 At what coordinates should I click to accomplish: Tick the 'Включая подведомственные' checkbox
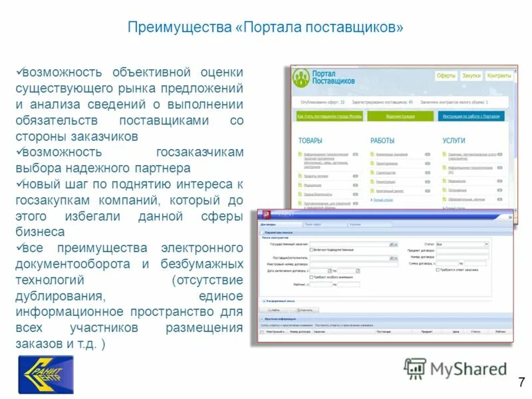point(311,250)
